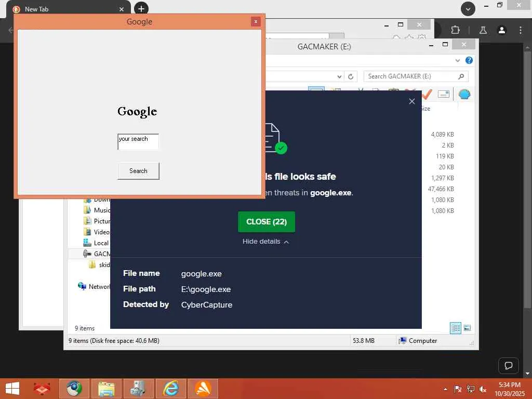Image resolution: width=532 pixels, height=399 pixels.
Task: Open the skid folder in navigation tree
Action: point(99,265)
